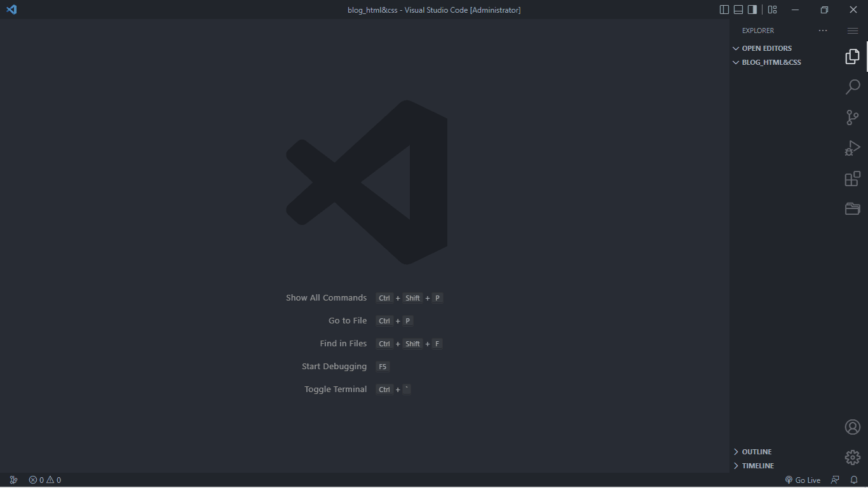
Task: Open the Project Manager folder icon
Action: (x=853, y=208)
